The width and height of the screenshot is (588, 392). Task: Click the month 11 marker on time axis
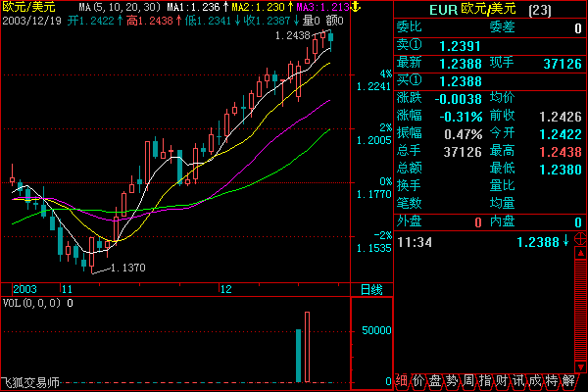pos(67,289)
